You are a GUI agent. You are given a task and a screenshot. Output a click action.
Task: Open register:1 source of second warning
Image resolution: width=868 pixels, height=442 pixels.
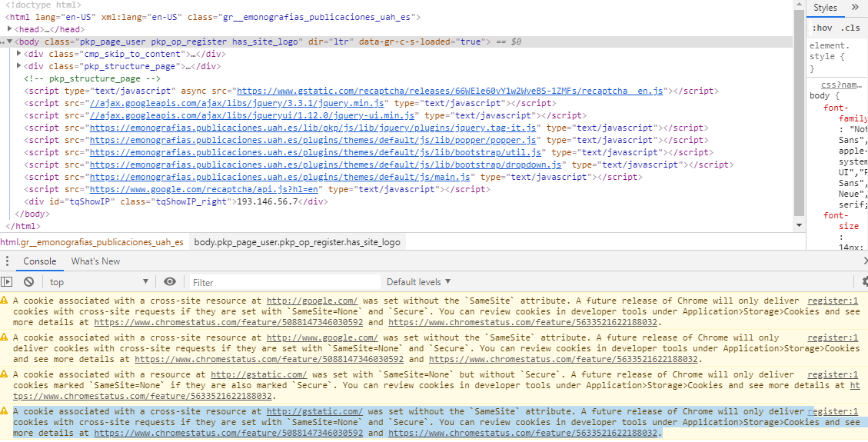pyautogui.click(x=833, y=337)
